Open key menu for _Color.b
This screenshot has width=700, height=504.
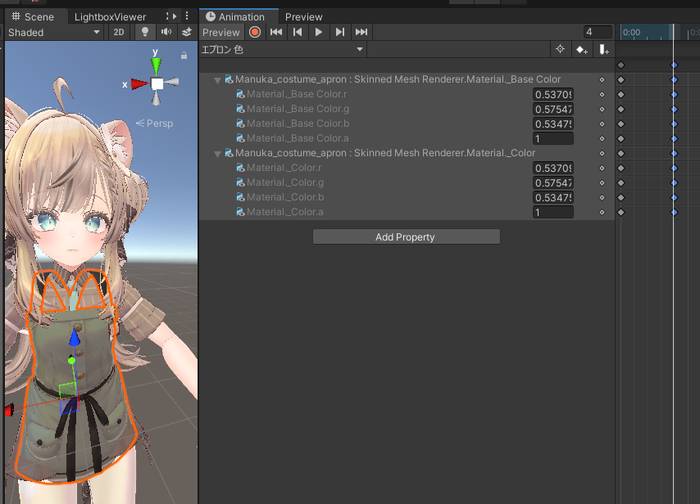(x=602, y=198)
